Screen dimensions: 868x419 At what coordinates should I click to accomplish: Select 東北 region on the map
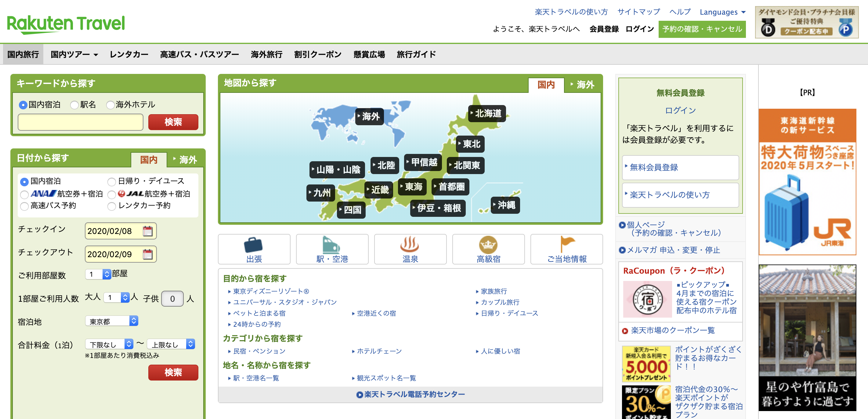[470, 144]
